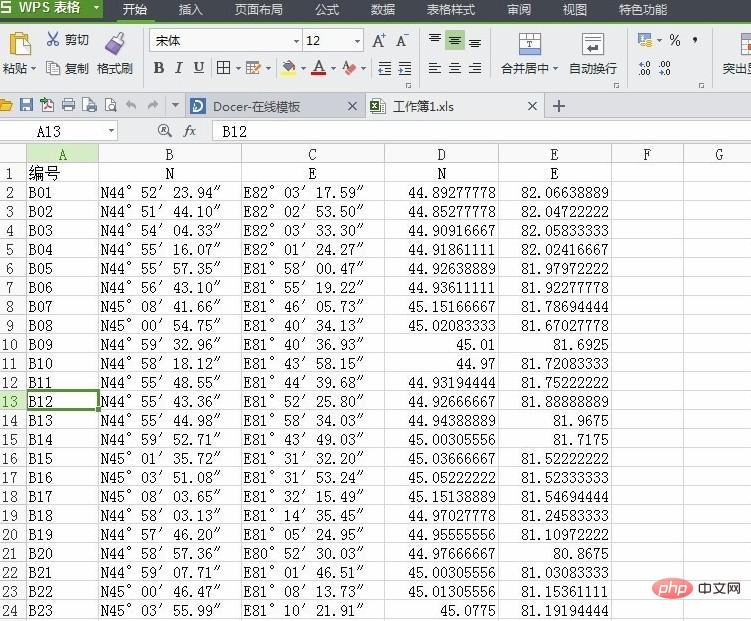Image resolution: width=751 pixels, height=621 pixels.
Task: Click the Cut scissors icon
Action: pyautogui.click(x=53, y=39)
